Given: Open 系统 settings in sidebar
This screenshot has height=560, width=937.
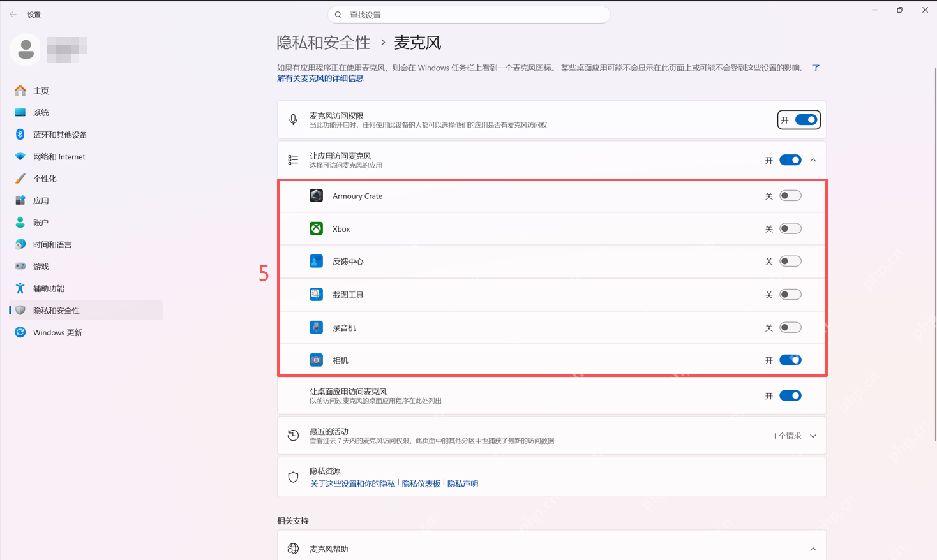Looking at the screenshot, I should (x=86, y=113).
